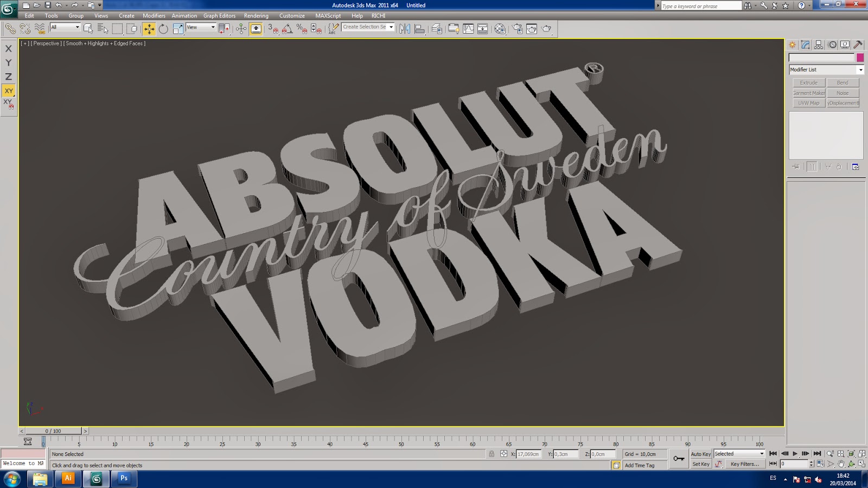Activate the Pan View hand tool
Screen dimensions: 868x488
[841, 464]
